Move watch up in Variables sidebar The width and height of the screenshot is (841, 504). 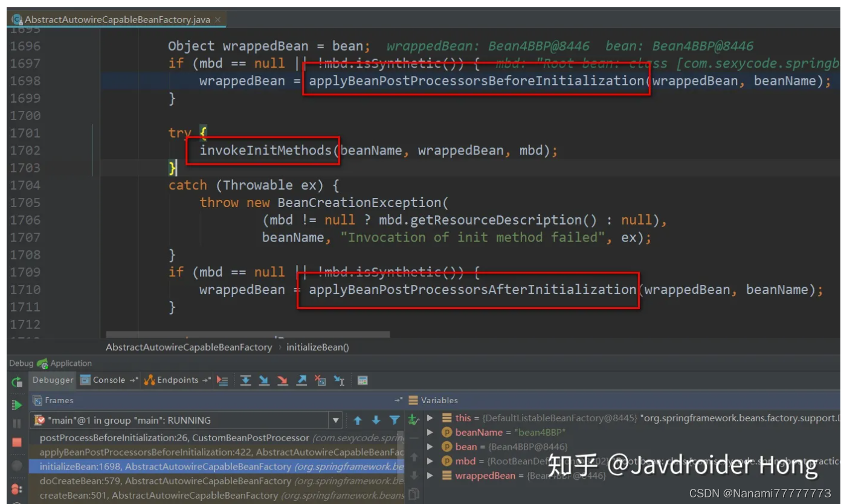[414, 457]
